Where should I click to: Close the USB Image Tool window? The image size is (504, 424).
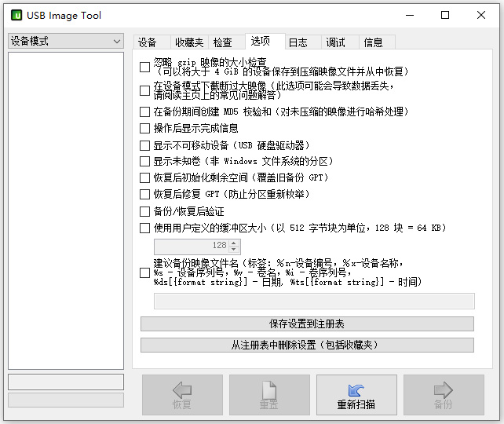[481, 15]
